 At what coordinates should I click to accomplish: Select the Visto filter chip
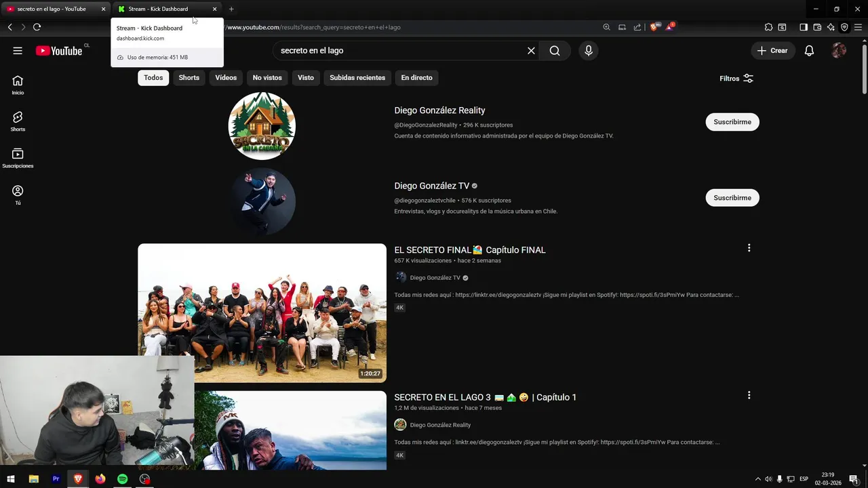coord(306,78)
